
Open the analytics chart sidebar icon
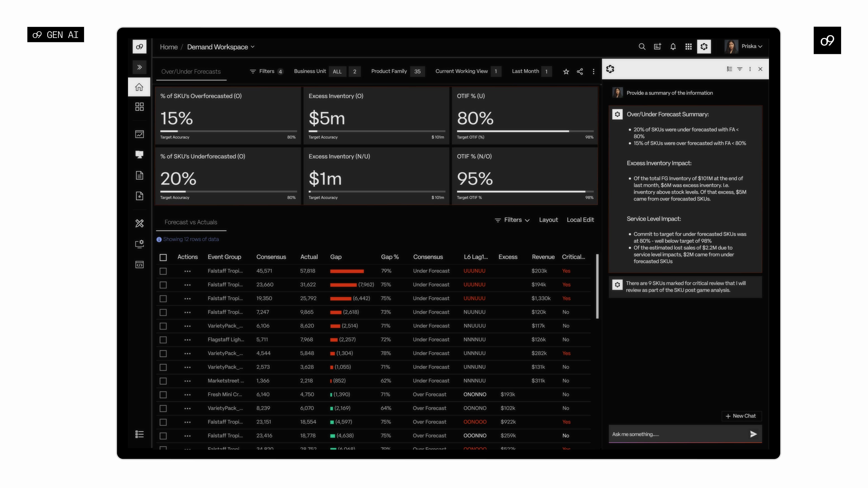pos(139,134)
